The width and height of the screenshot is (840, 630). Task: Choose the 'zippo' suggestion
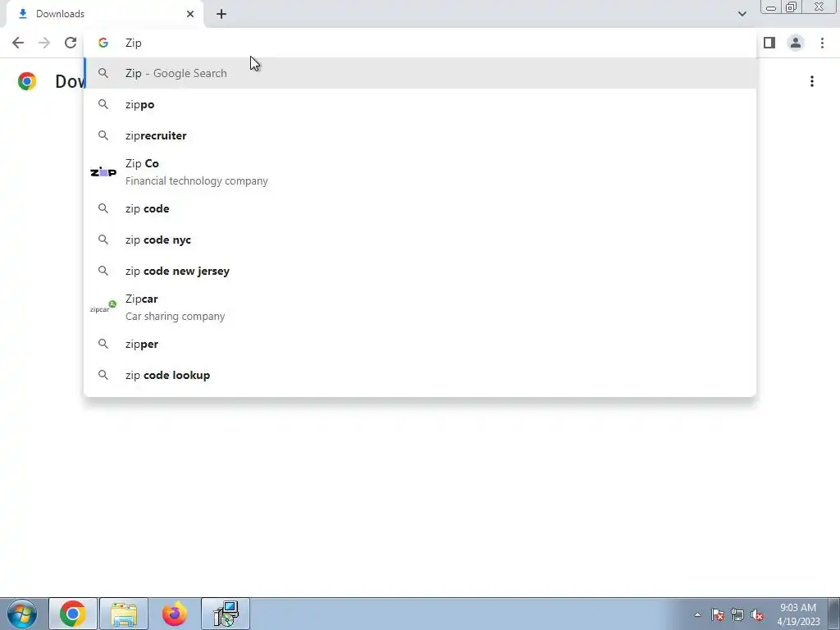pyautogui.click(x=420, y=104)
